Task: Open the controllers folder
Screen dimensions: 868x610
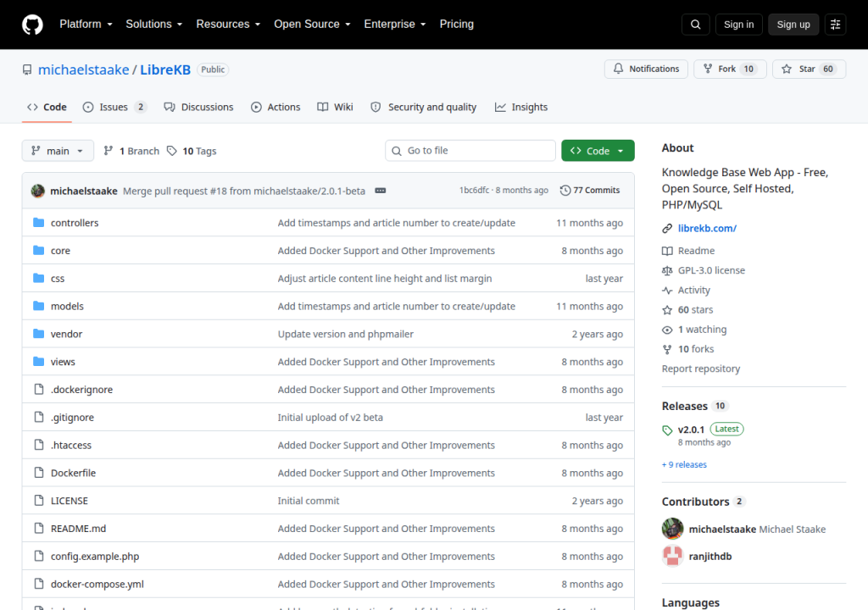Action: [x=75, y=223]
